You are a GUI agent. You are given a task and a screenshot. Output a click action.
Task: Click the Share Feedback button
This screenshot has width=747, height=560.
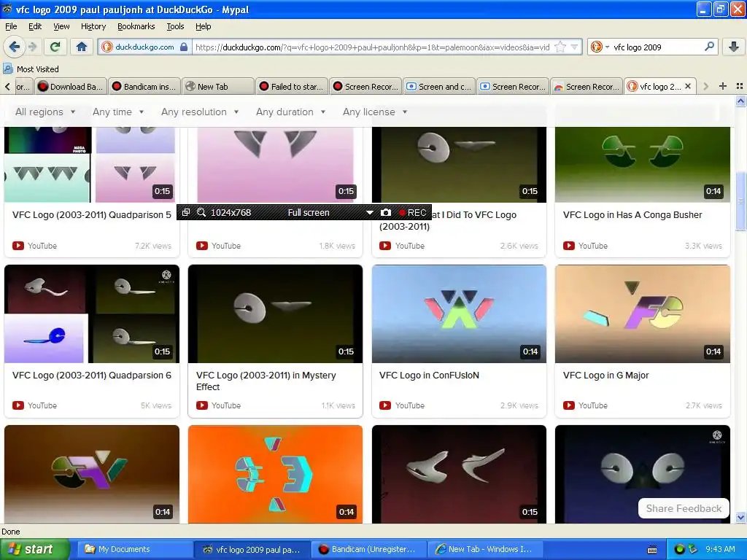[684, 508]
